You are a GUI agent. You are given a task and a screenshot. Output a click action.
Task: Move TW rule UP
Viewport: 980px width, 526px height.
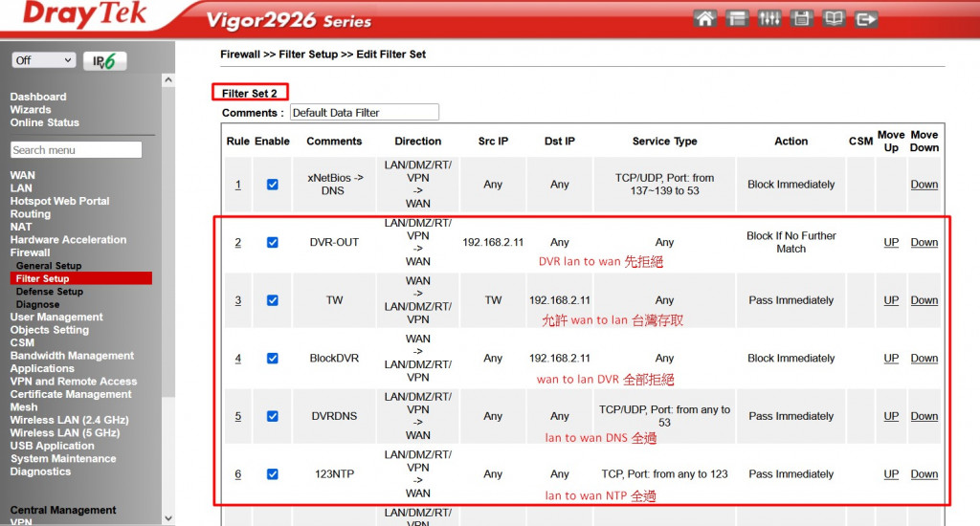(x=891, y=300)
